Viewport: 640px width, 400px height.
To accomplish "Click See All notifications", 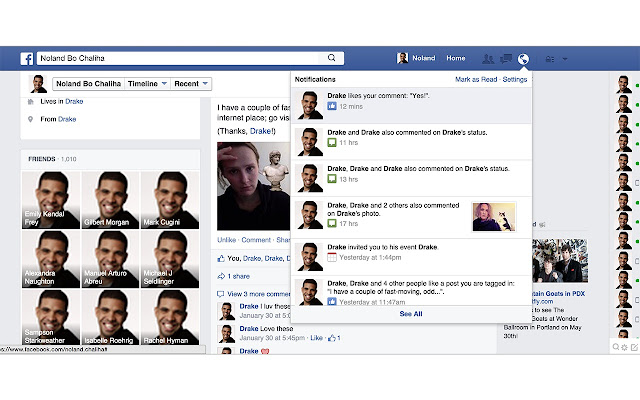I will click(x=411, y=314).
